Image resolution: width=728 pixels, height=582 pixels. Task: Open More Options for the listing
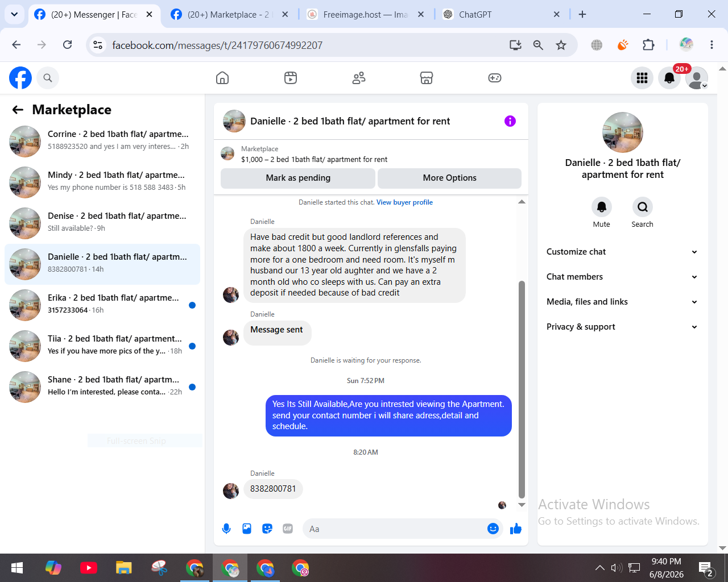(x=449, y=178)
